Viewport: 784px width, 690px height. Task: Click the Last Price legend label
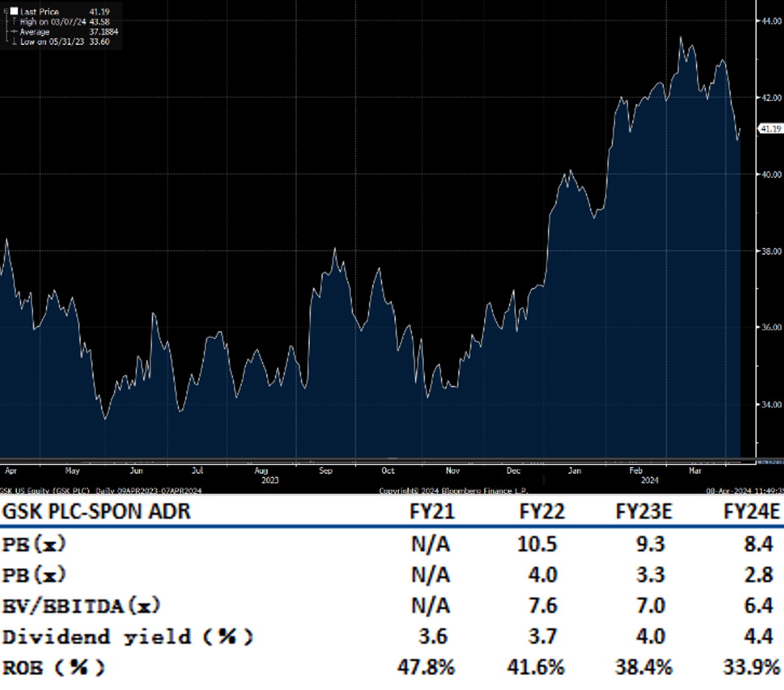(x=39, y=11)
